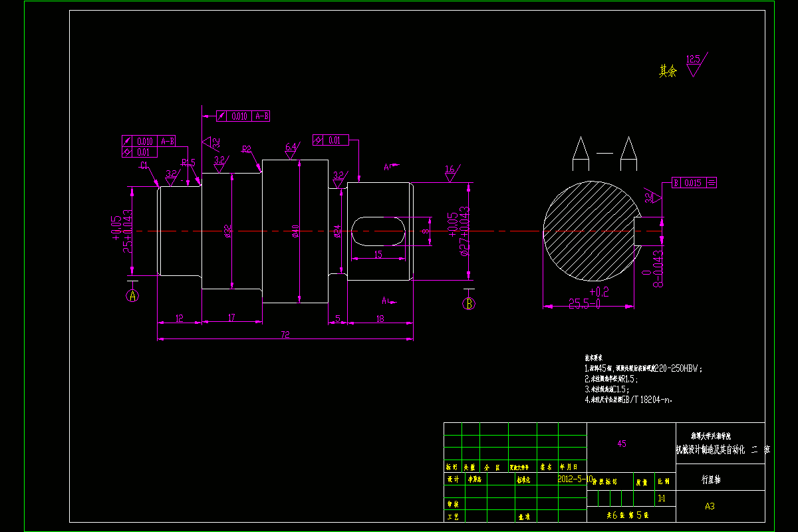Screen dimensions: 798x532
Task: Select the 1.6 surface roughness symbol
Action: click(452, 173)
